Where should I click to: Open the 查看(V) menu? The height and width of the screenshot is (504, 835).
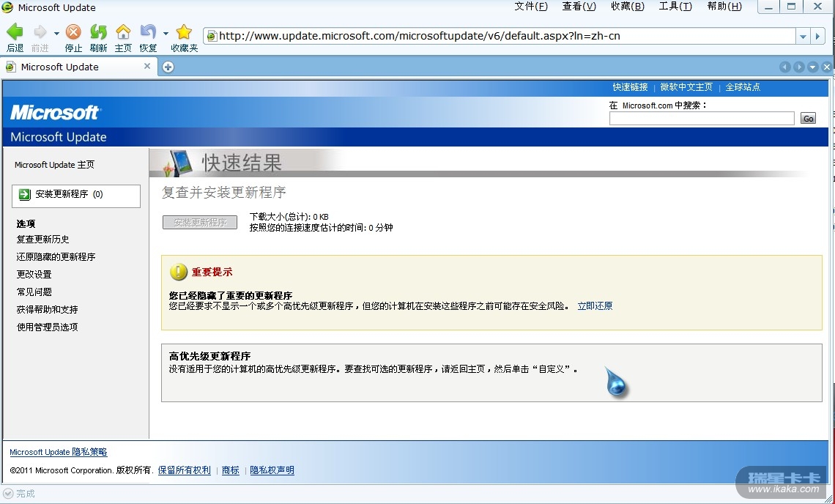tap(579, 7)
